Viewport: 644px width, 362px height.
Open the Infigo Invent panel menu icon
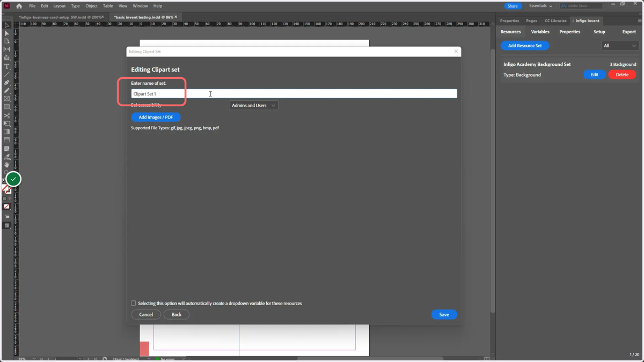[x=639, y=21]
